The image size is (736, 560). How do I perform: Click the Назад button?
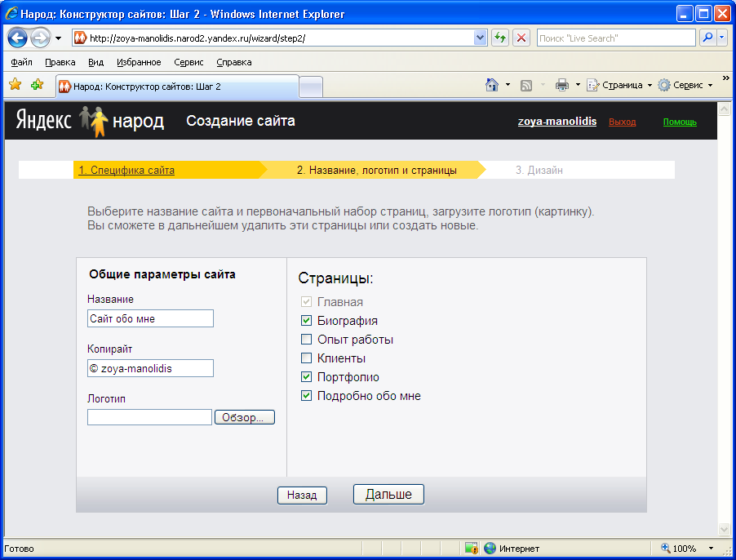pos(302,495)
